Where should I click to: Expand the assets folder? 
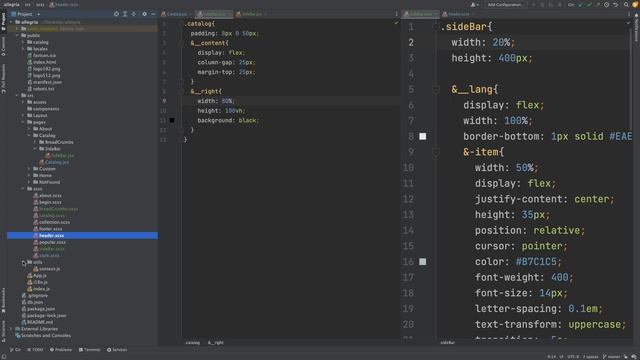click(23, 102)
